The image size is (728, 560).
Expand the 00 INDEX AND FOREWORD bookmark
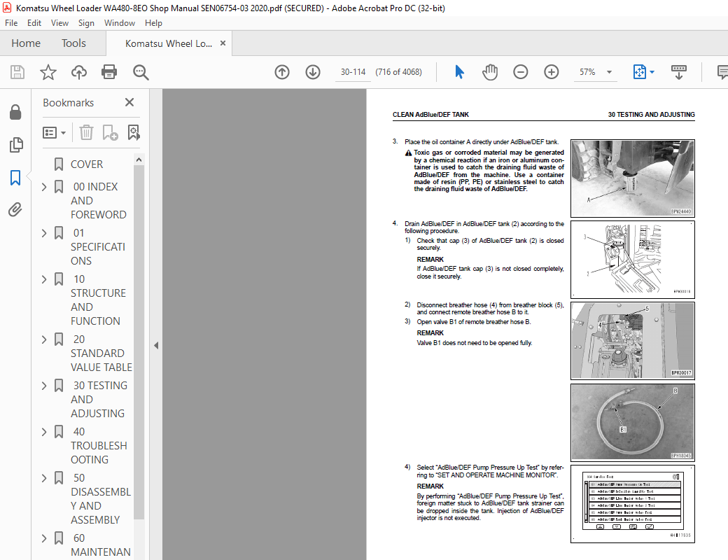click(x=44, y=187)
